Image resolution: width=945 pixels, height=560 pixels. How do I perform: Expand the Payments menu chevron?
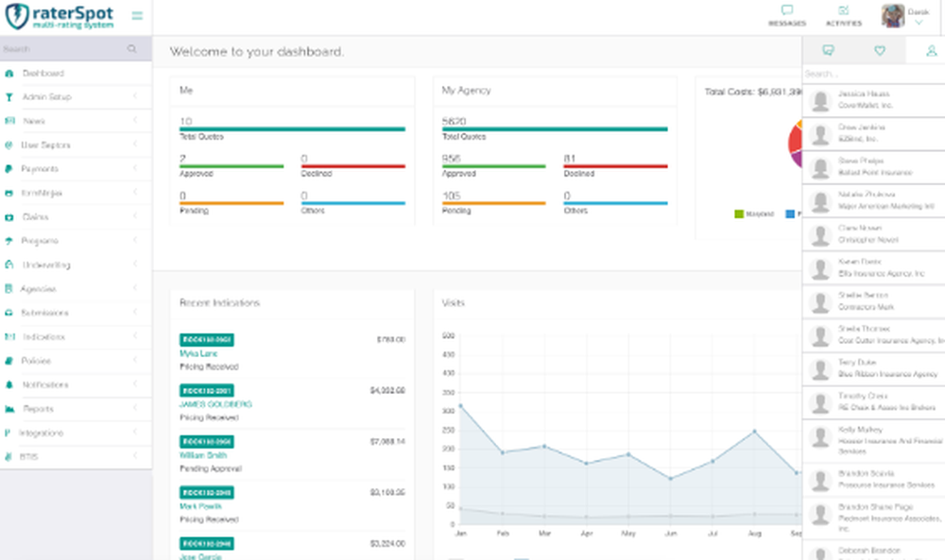[135, 168]
